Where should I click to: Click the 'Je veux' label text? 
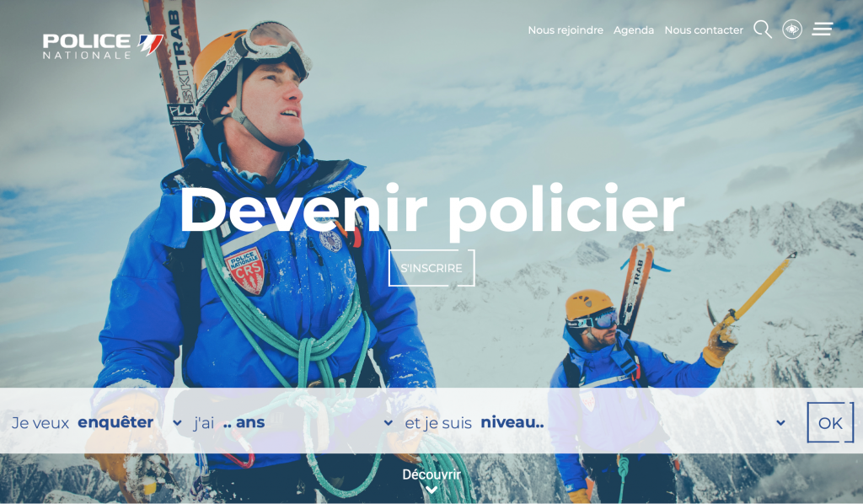pos(40,423)
